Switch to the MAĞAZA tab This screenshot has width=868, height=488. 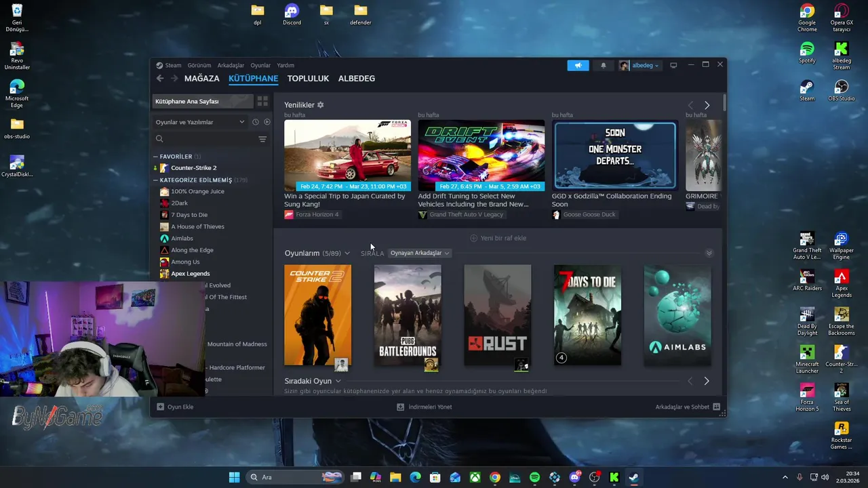tap(202, 79)
